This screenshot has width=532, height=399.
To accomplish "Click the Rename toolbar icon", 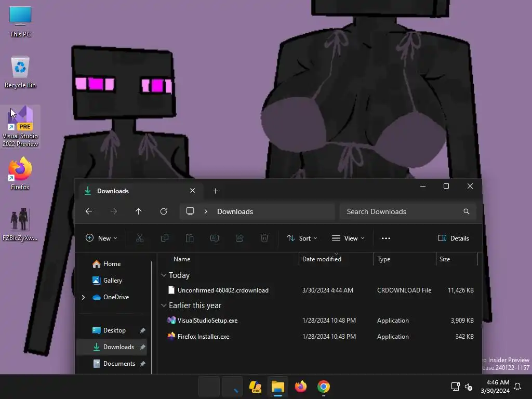I will coord(215,238).
